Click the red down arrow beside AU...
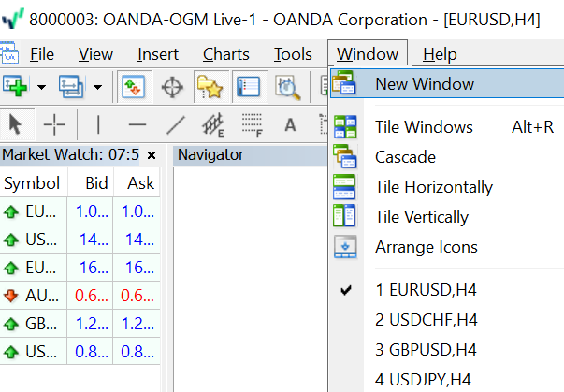The image size is (564, 392). 11,296
